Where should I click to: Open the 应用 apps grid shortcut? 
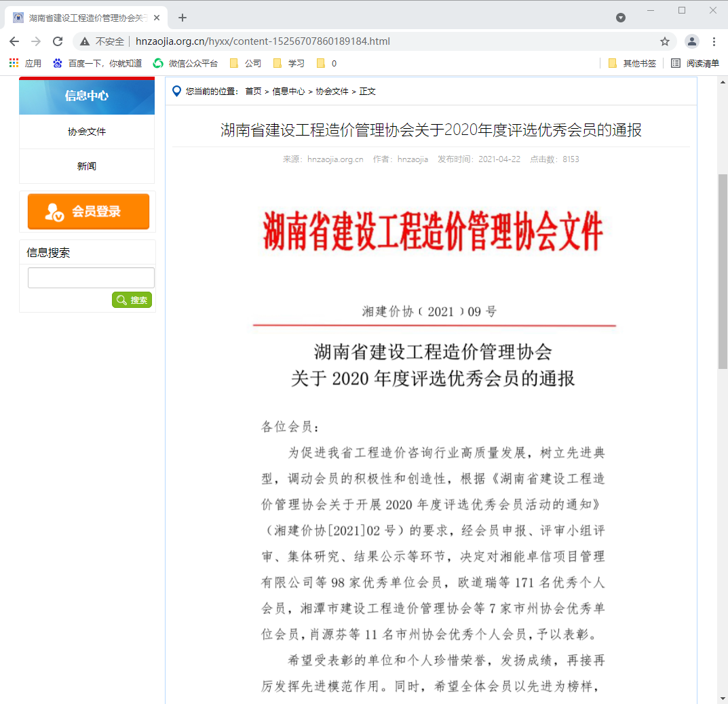[25, 63]
